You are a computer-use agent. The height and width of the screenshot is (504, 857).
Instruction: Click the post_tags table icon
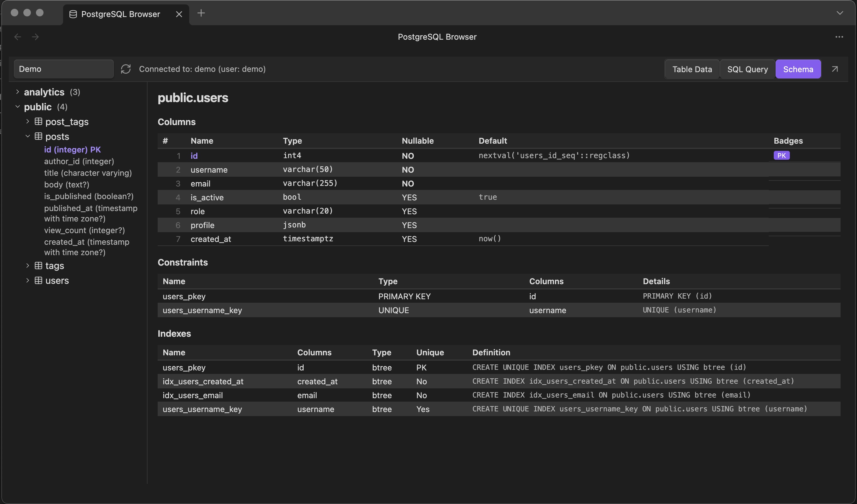coord(38,121)
